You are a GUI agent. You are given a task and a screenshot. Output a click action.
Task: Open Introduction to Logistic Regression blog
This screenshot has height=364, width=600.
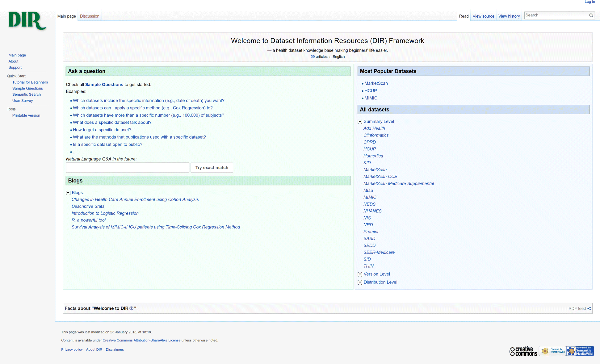105,213
